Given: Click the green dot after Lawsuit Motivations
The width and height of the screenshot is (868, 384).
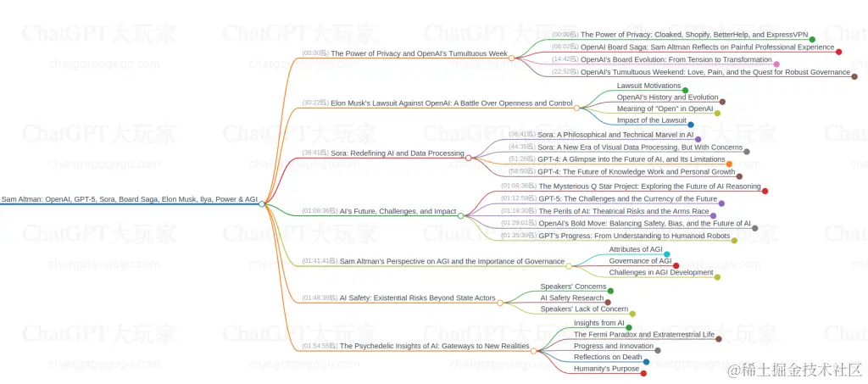Looking at the screenshot, I should 685,90.
